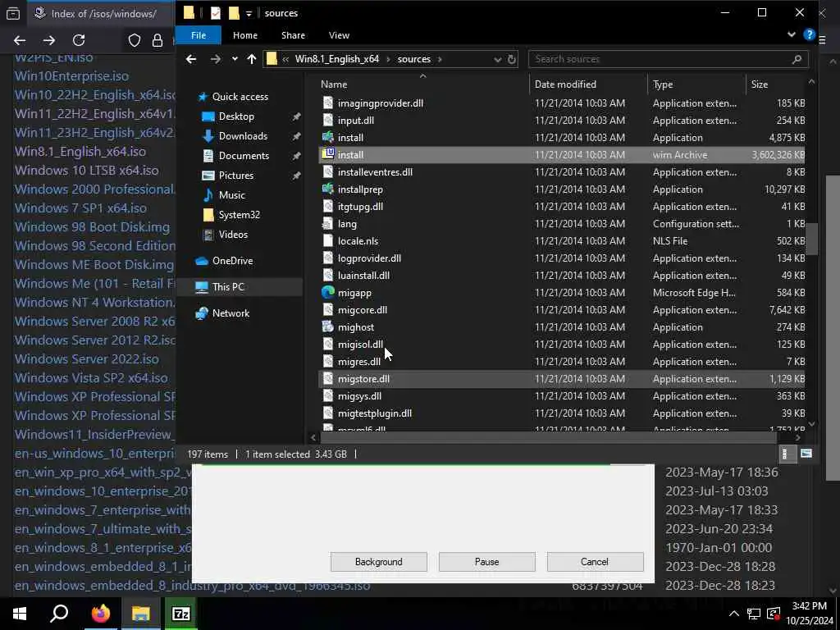
Task: Show hidden system tray icons
Action: coord(734,614)
